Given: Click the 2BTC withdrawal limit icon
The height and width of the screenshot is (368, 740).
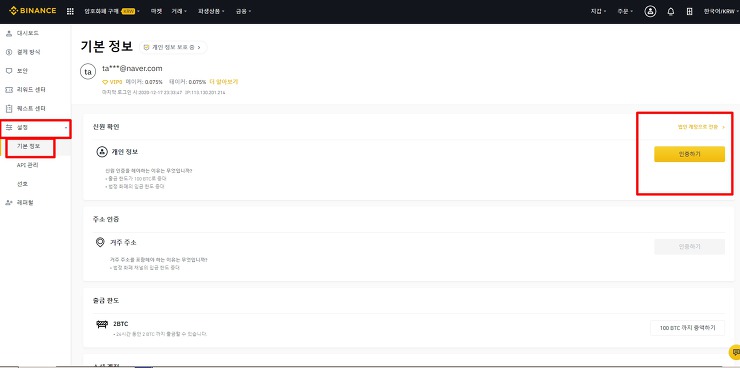Looking at the screenshot, I should 102,325.
